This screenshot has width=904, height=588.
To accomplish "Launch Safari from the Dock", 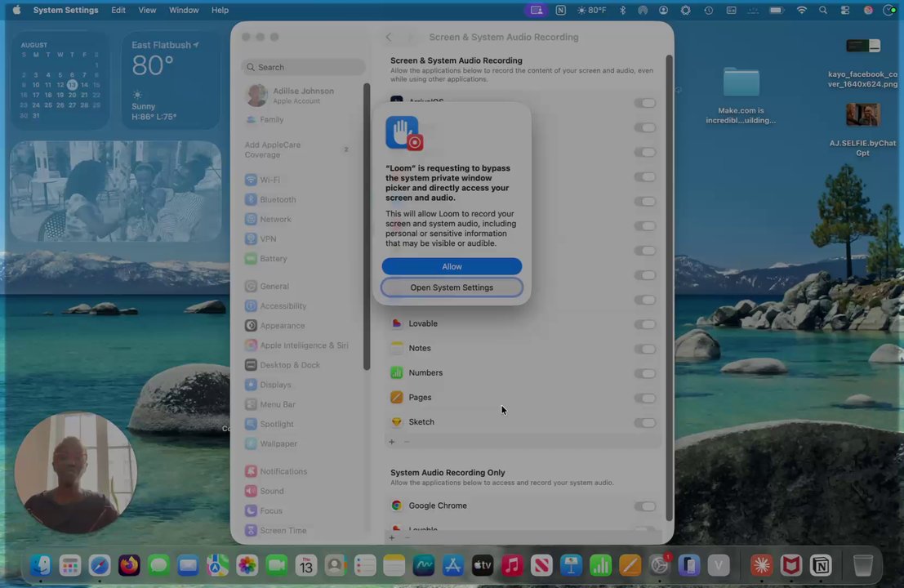I will (x=99, y=565).
